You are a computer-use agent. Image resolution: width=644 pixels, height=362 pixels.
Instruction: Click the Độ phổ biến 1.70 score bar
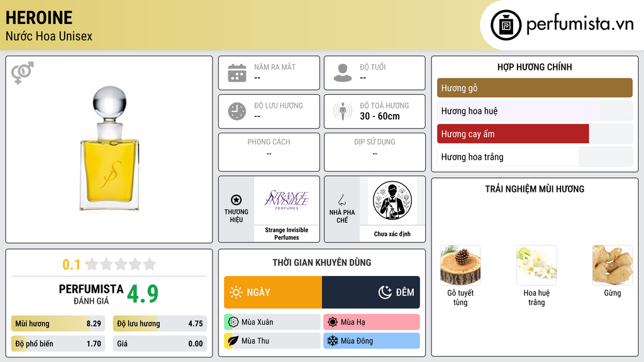coord(58,344)
